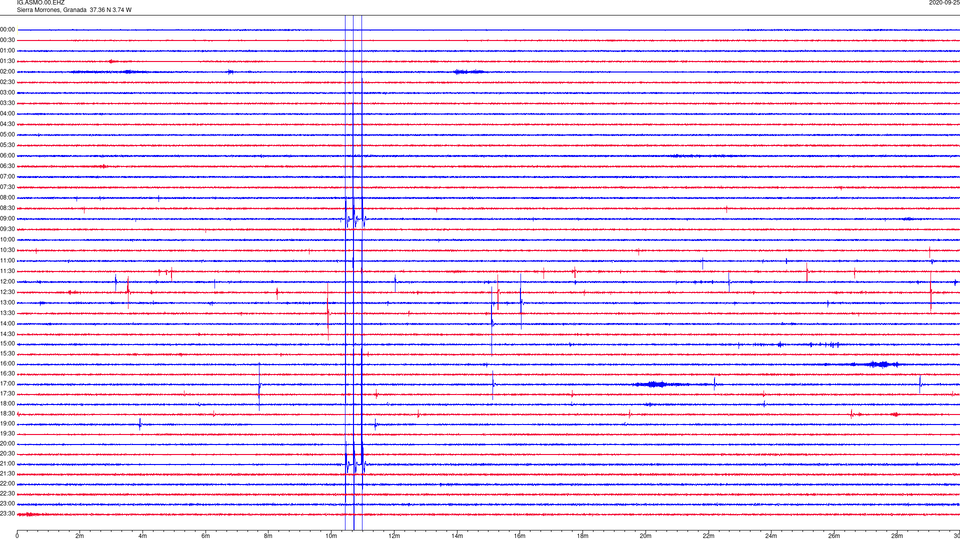Click the 12:00 trace label
Viewport: 960px width, 540px height.
tap(8, 282)
